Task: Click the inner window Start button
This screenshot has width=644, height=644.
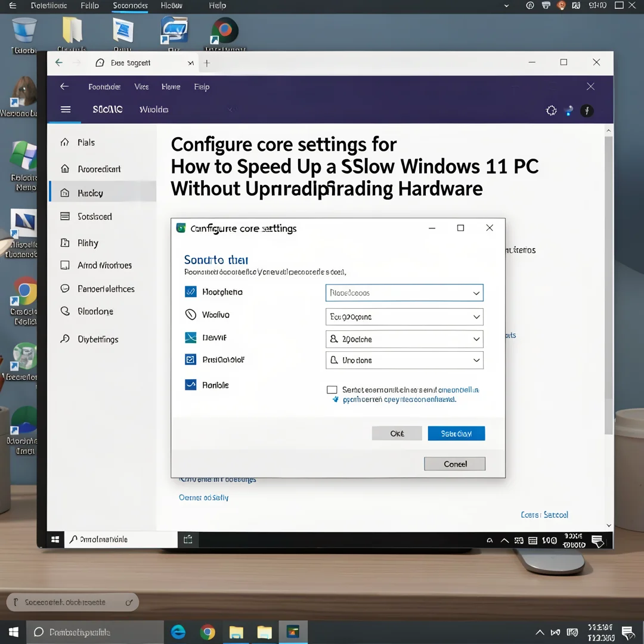Action: [55, 539]
